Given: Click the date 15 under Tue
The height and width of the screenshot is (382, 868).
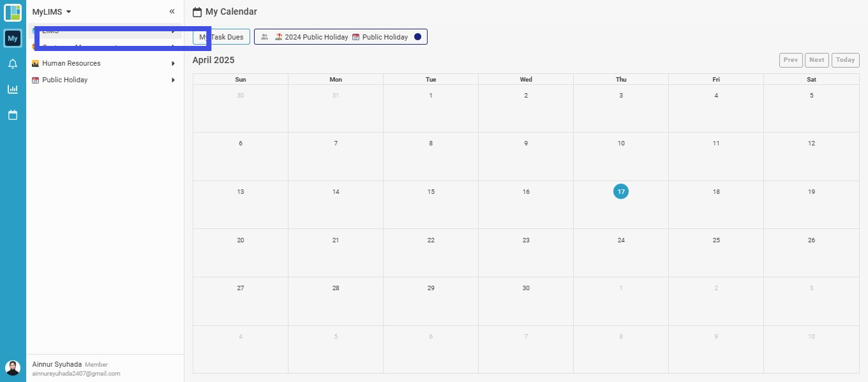Looking at the screenshot, I should pos(431,192).
